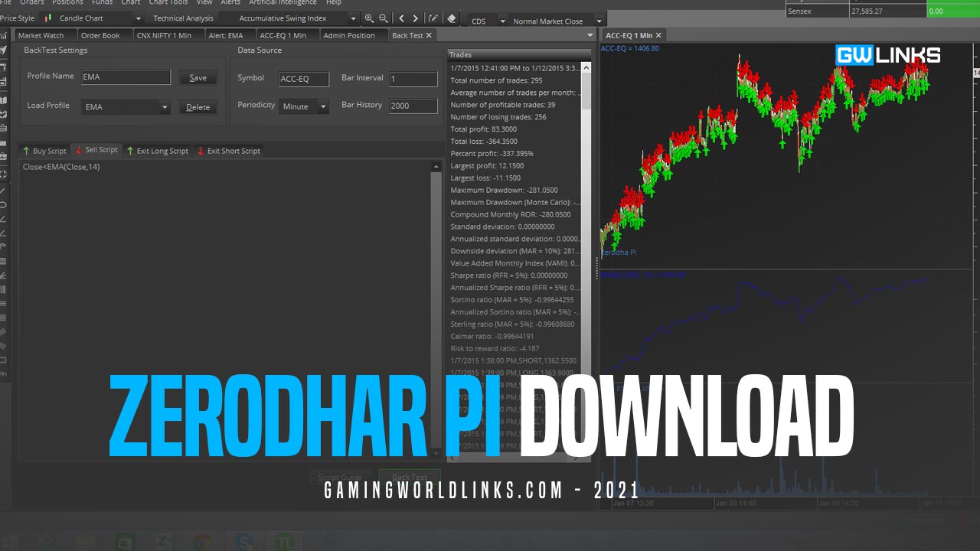Open the Artificial Intelligence menu
The image size is (980, 551).
pos(283,2)
